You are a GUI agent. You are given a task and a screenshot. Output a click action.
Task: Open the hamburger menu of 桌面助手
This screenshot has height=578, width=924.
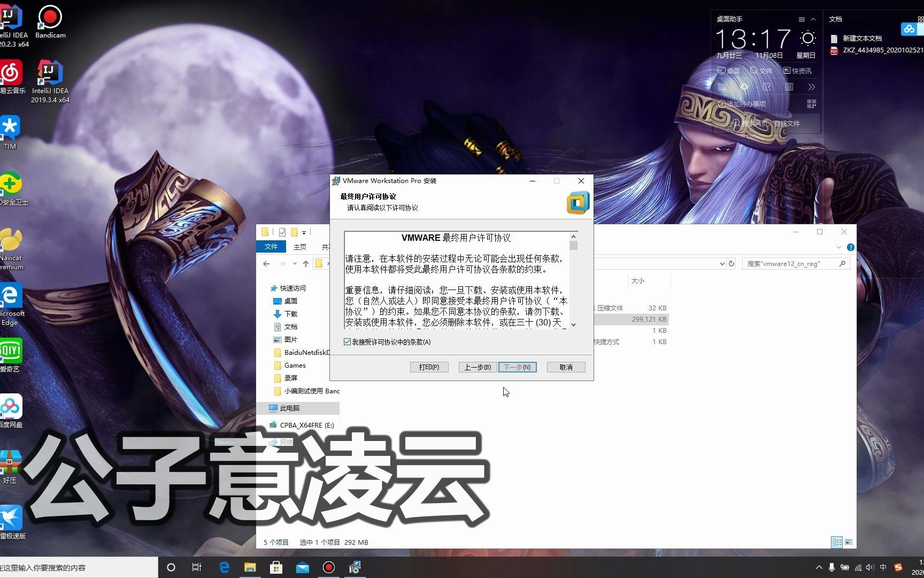click(801, 19)
